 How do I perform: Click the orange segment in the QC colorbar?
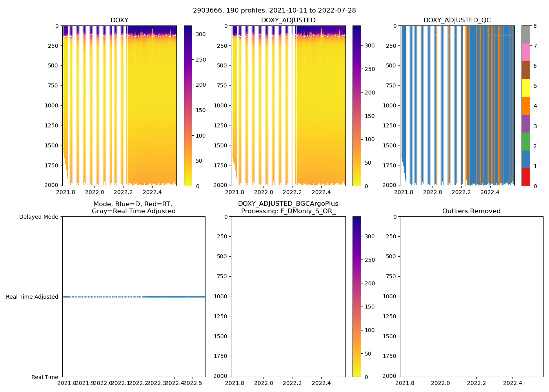[525, 106]
